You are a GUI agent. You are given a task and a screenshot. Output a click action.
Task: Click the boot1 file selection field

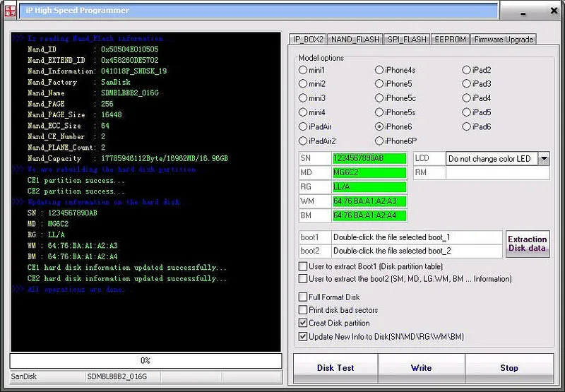tap(417, 237)
